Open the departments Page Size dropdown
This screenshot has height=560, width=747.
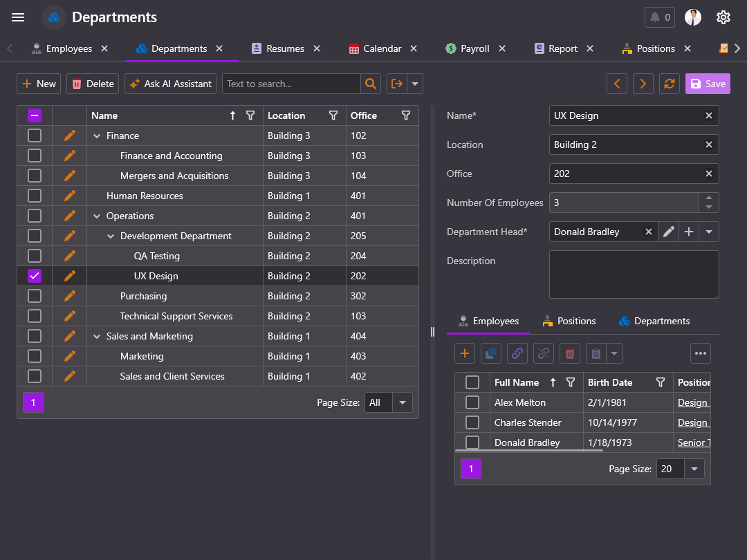[402, 402]
